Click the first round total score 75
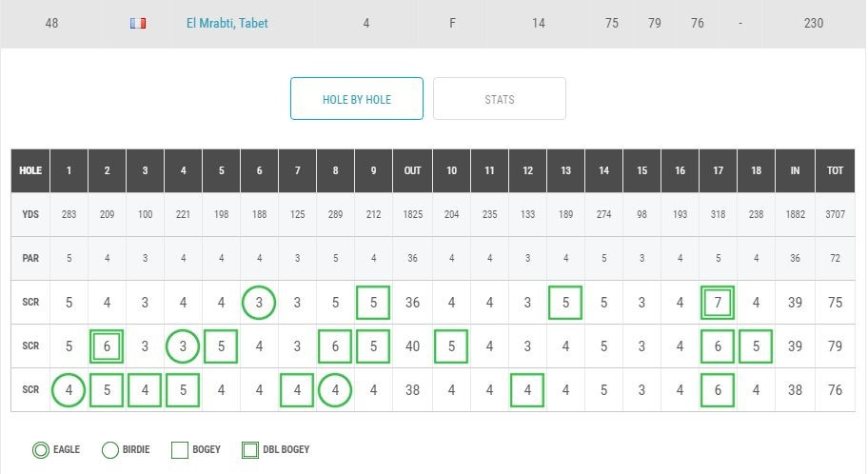Image resolution: width=868 pixels, height=474 pixels. 835,303
